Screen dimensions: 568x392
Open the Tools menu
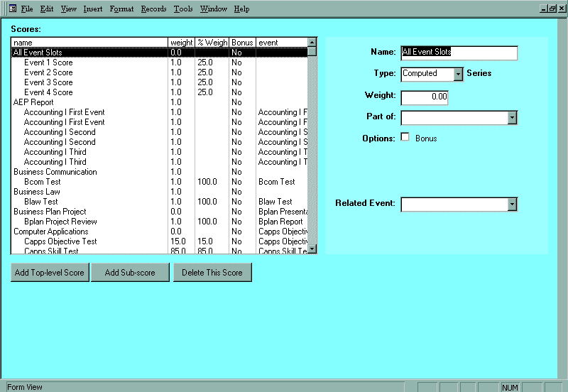[x=183, y=9]
